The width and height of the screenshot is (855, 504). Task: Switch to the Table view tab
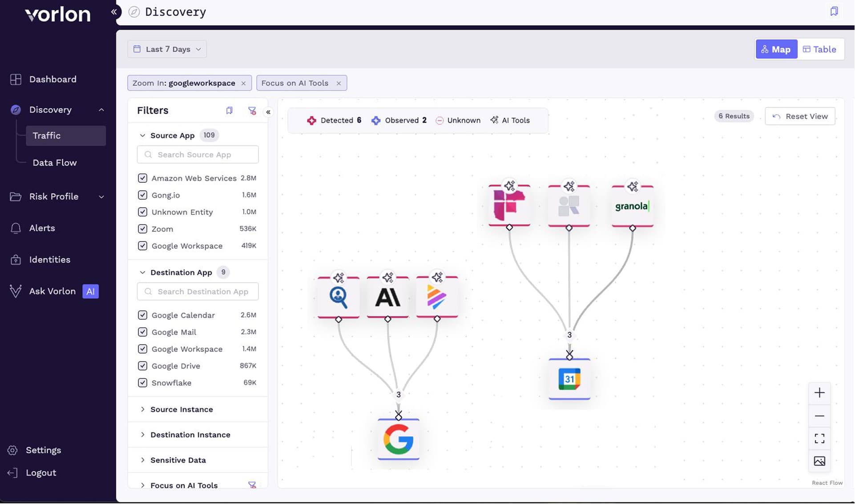[819, 49]
